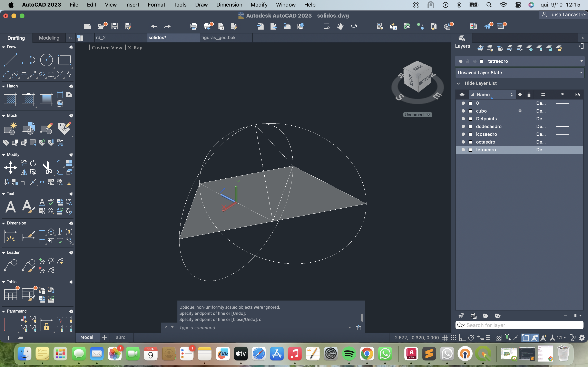
Task: Click the Pan hand icon in toolbar
Action: tap(340, 26)
